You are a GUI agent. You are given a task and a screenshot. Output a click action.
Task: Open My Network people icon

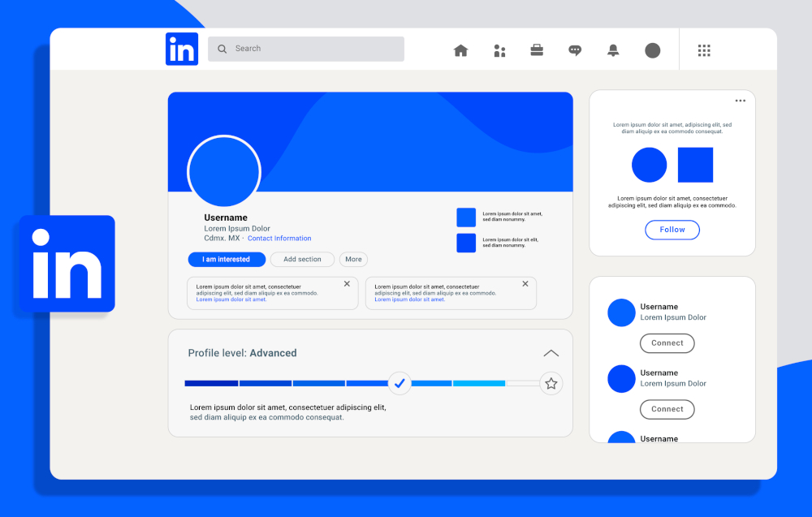499,50
